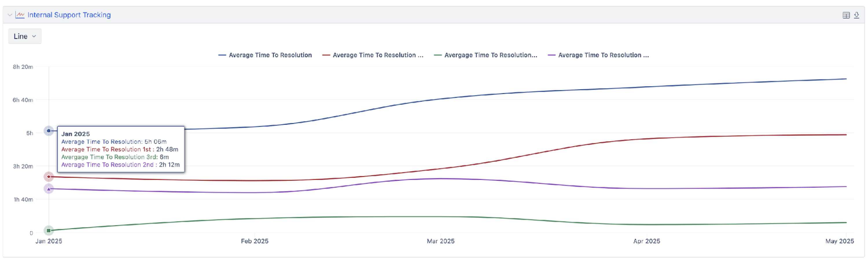Open the Internal Support Tracking title link
868x261 pixels.
pos(69,15)
